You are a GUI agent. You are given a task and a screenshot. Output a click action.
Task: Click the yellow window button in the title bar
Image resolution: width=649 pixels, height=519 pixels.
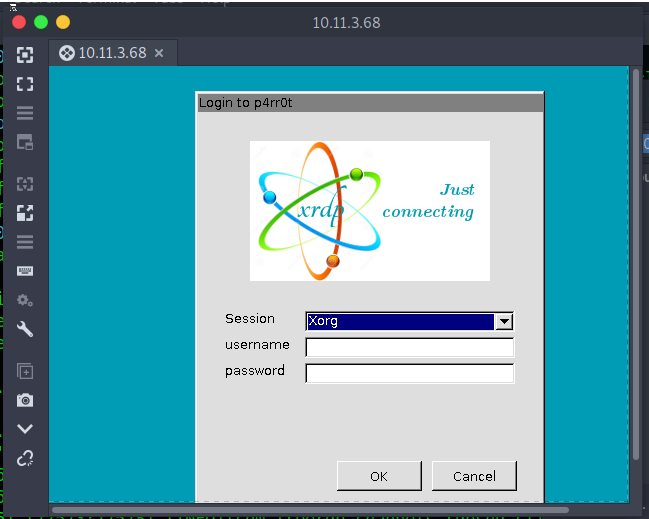tap(63, 22)
